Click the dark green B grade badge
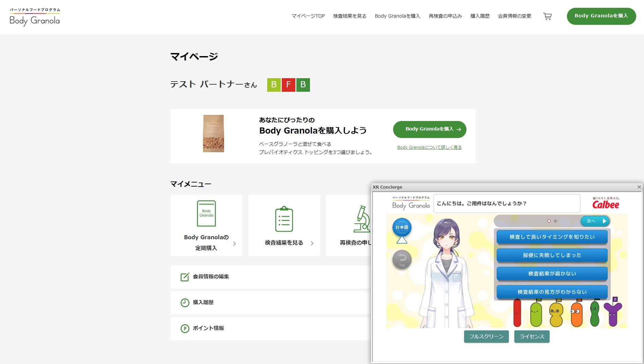Screen dimensions: 644x364 tap(303, 85)
